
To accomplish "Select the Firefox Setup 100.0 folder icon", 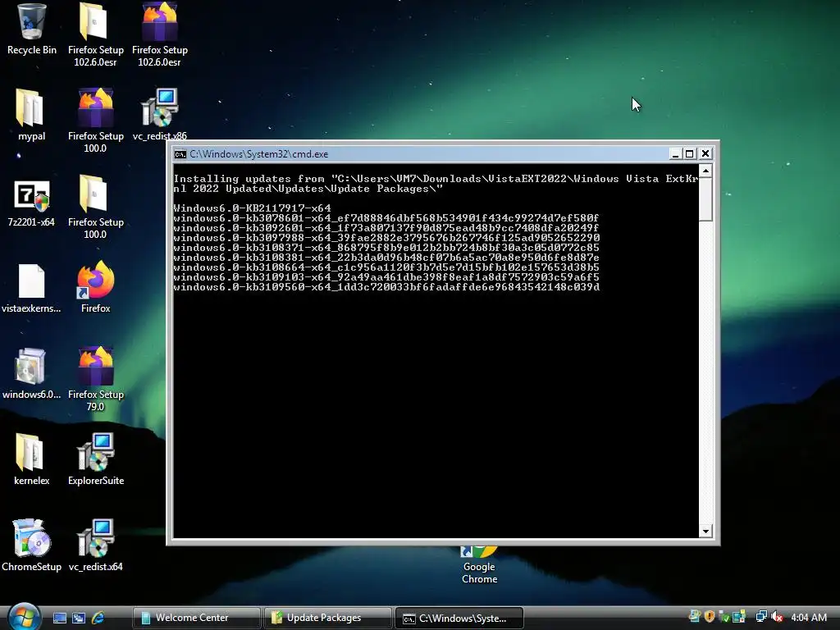I will click(x=95, y=206).
